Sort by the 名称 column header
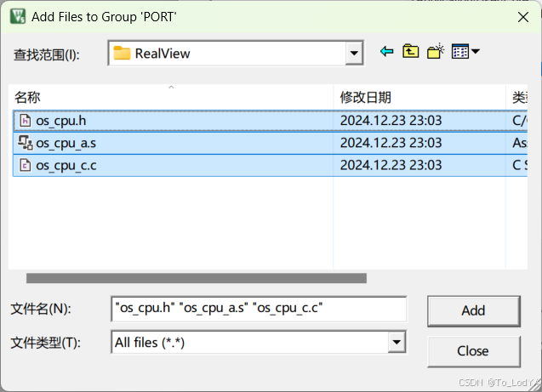This screenshot has width=542, height=392. [171, 98]
